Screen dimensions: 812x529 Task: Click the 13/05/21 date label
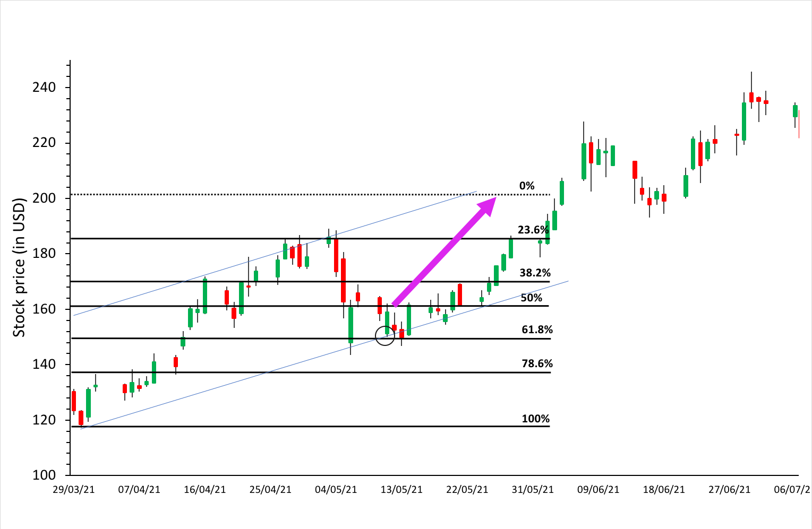401,490
